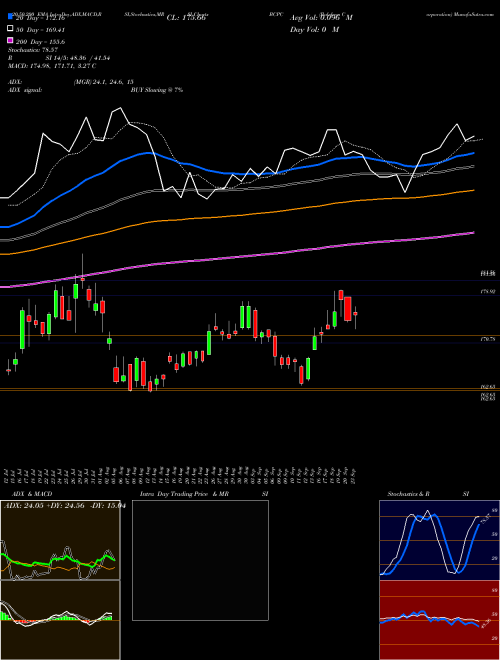
Task: Open the empty Intra Day Trading Price chart panel
Action: pyautogui.click(x=200, y=560)
